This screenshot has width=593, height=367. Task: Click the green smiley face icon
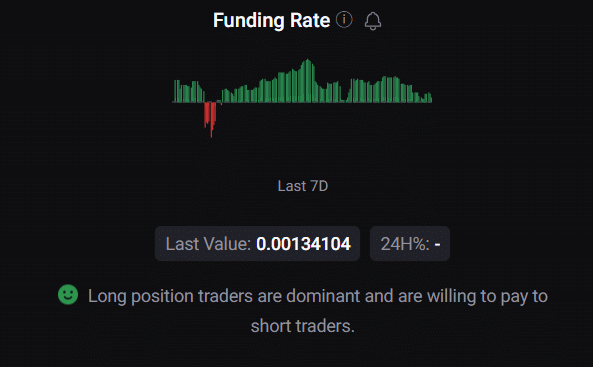pyautogui.click(x=68, y=294)
